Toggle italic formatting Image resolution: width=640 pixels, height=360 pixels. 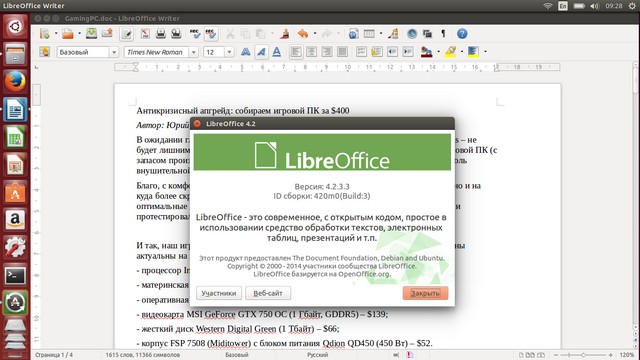261,52
